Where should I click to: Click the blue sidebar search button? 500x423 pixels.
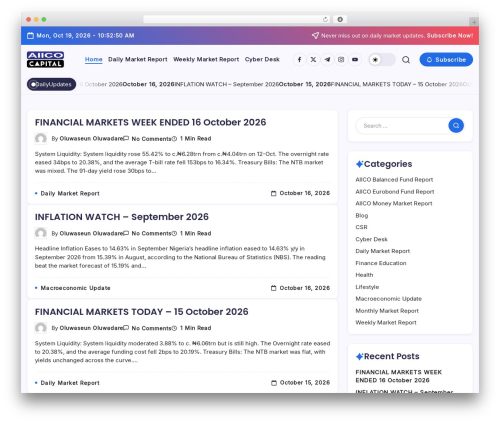click(456, 126)
